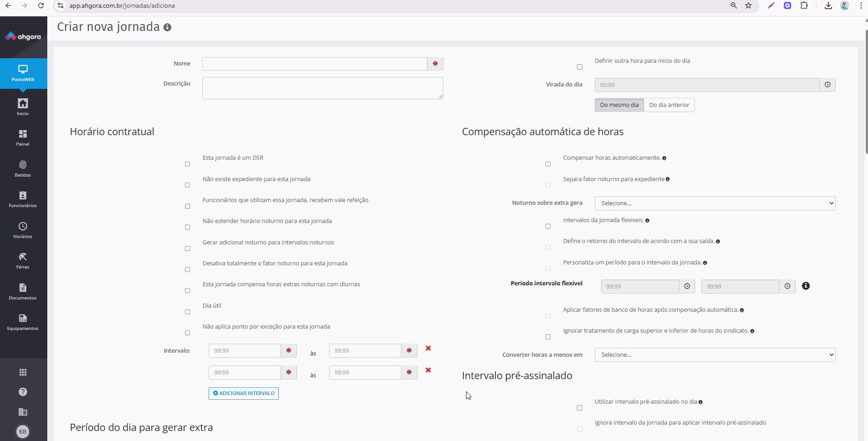The image size is (868, 441).
Task: Click the clock icon of the first flexible interval time
Action: tap(687, 286)
